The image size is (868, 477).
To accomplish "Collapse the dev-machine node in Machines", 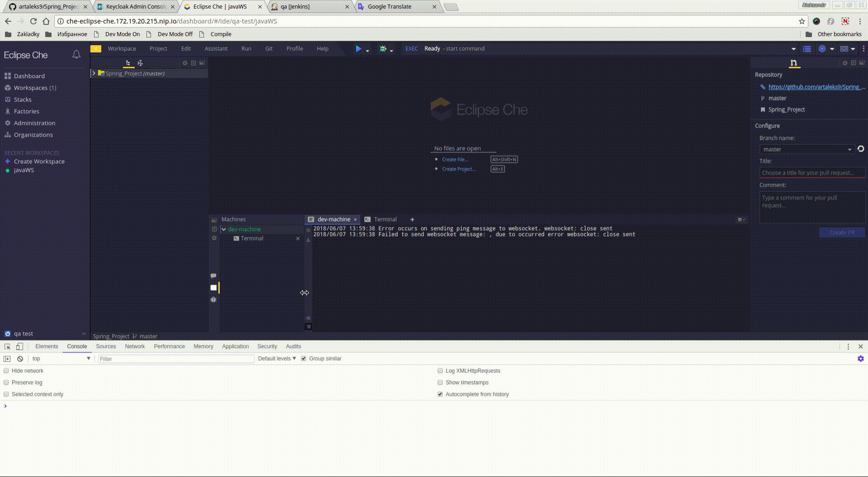I will (x=224, y=230).
